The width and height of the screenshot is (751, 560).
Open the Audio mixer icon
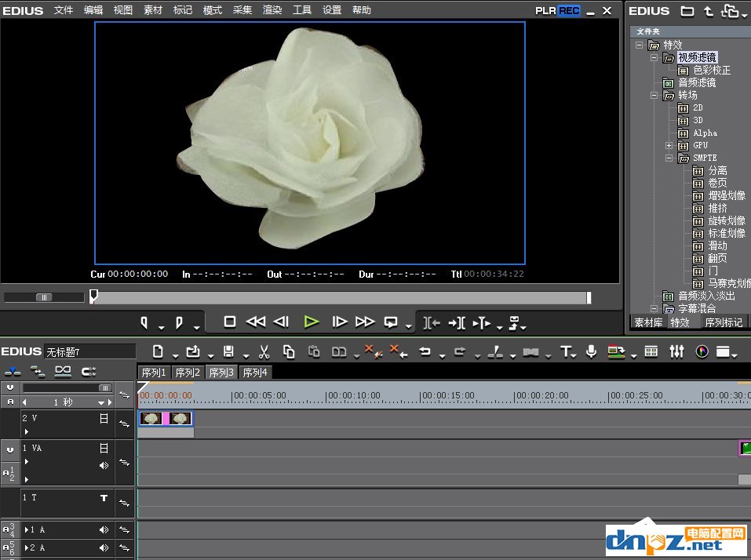click(x=676, y=352)
